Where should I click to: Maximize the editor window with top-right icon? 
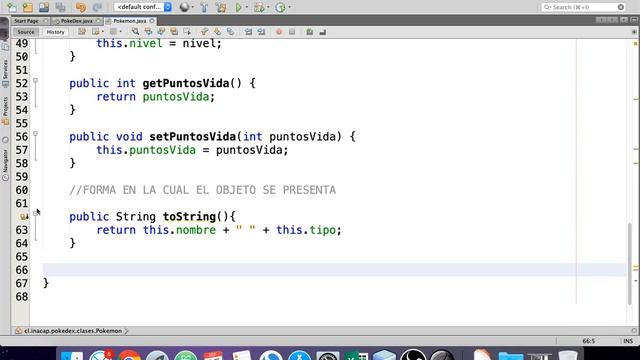click(x=634, y=20)
